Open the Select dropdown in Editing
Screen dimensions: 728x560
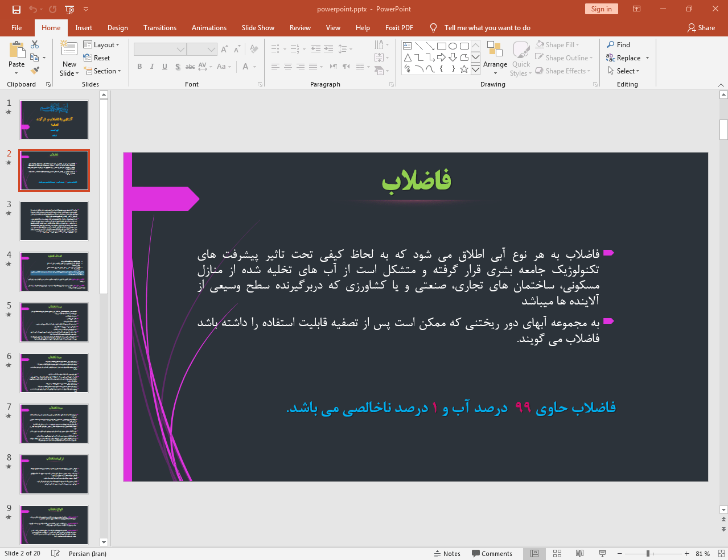[x=624, y=71]
